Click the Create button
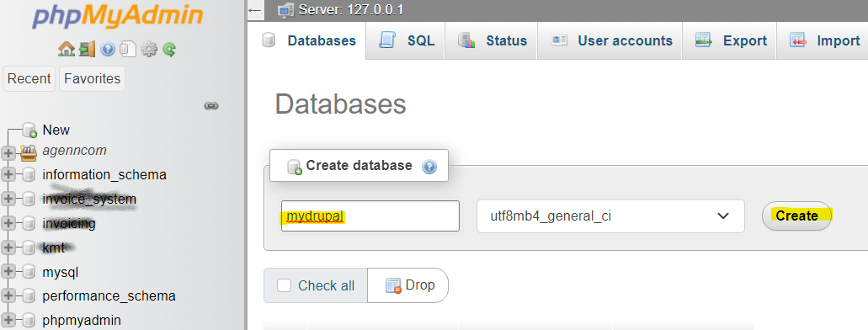868x330 pixels. (796, 216)
